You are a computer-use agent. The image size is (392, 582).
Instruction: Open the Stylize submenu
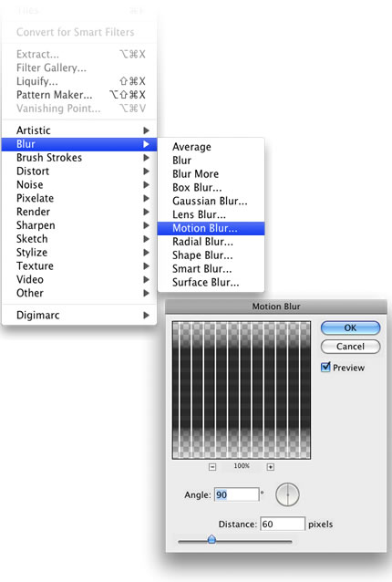coord(79,253)
